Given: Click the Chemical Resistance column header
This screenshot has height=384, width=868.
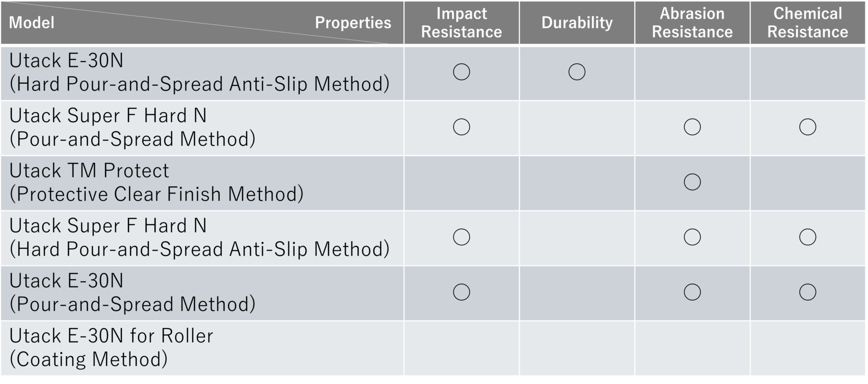Looking at the screenshot, I should (x=807, y=23).
